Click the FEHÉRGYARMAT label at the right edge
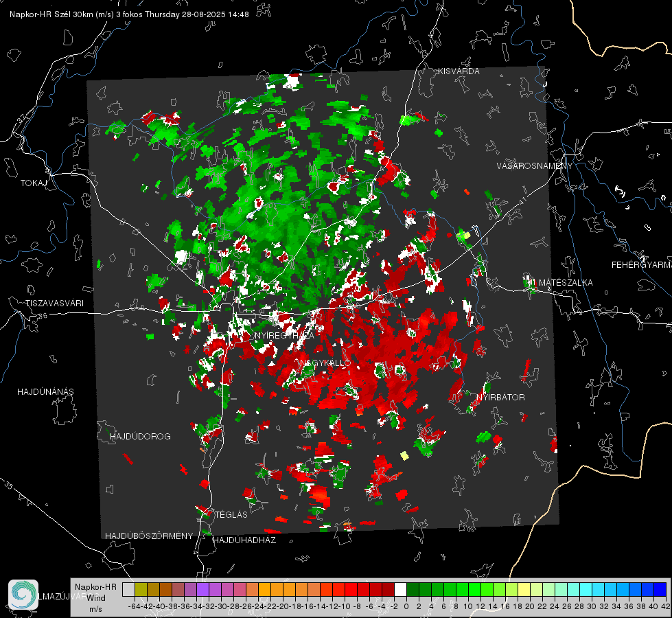Screen dimensions: 672x618 coord(642,265)
